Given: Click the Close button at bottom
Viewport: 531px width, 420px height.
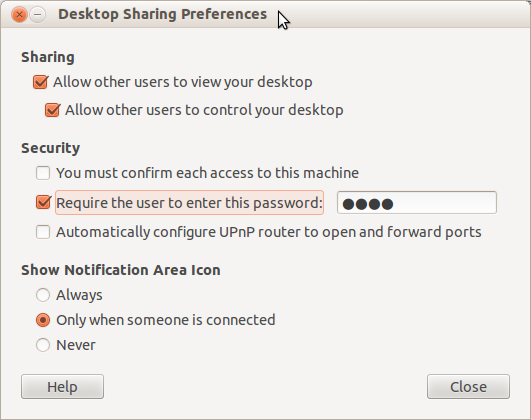Looking at the screenshot, I should [x=468, y=386].
